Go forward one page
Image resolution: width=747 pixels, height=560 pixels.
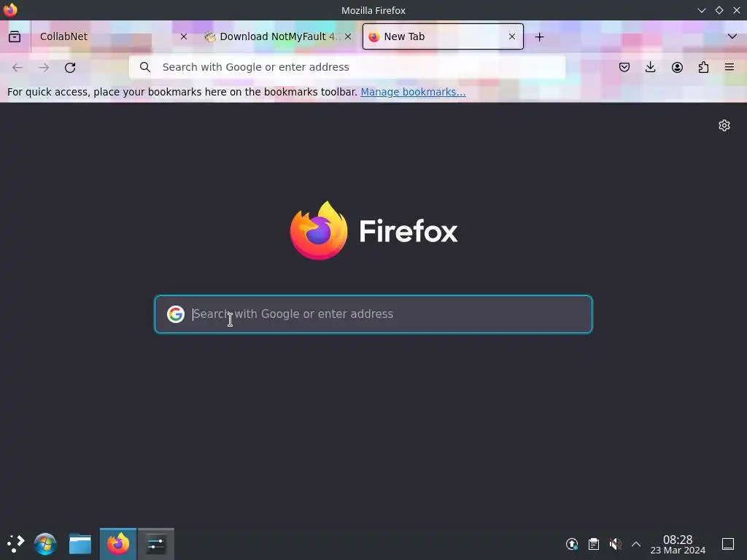click(x=44, y=68)
